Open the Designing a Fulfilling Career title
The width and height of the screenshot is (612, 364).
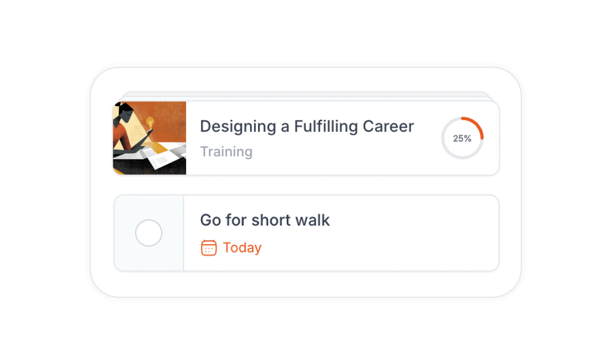(307, 126)
